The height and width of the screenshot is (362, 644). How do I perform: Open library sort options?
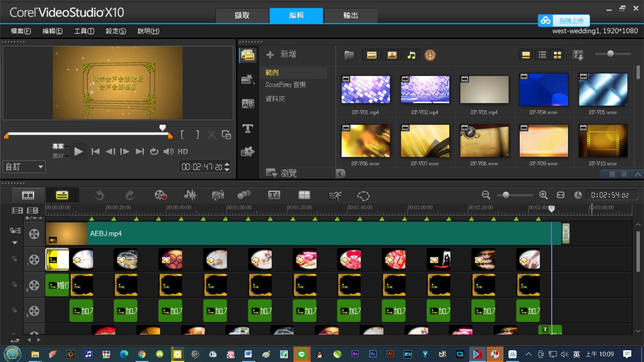578,55
